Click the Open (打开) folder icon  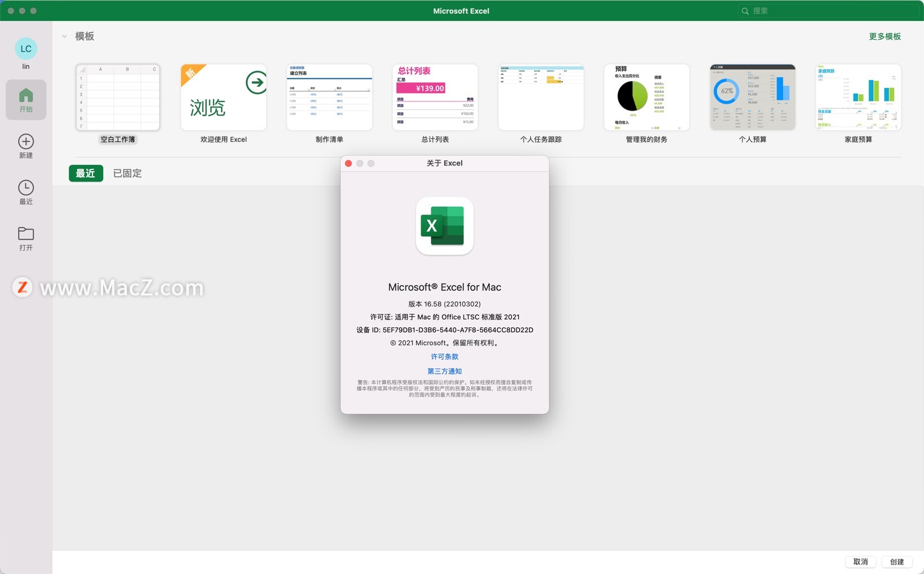tap(26, 233)
